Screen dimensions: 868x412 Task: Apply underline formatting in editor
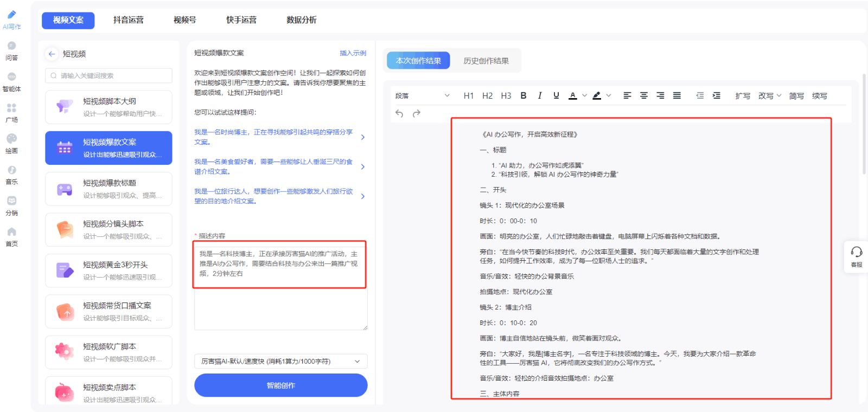(x=556, y=95)
